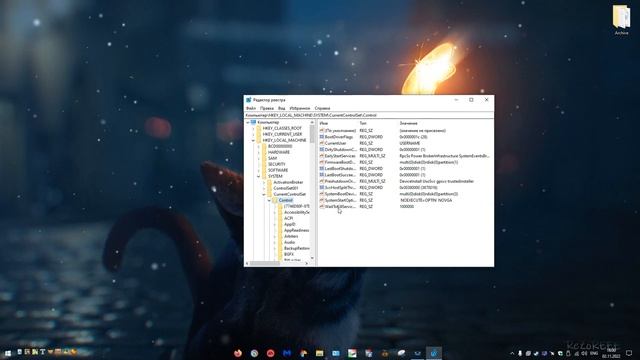Expand the HARDWARE key arrow
This screenshot has width=640, height=360.
[258, 152]
